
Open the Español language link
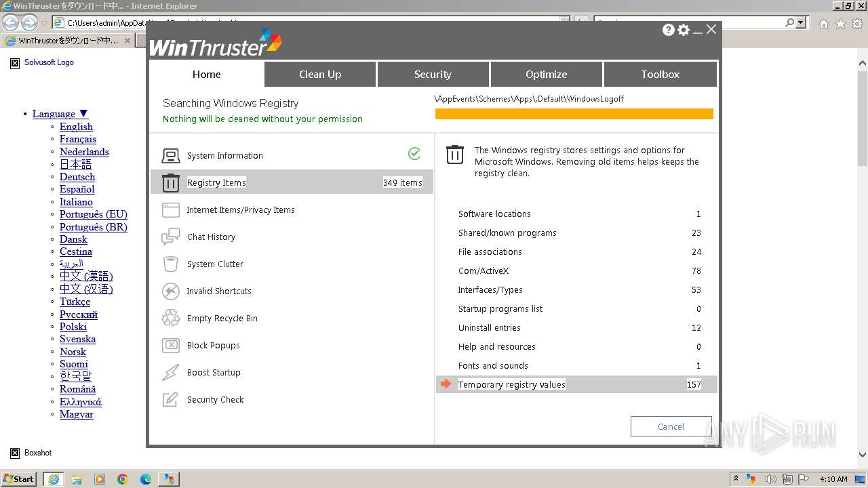pyautogui.click(x=77, y=189)
